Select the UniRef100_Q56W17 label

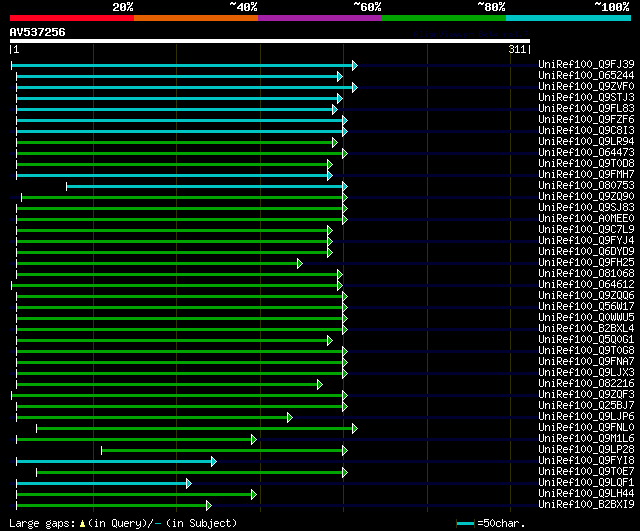(x=586, y=307)
